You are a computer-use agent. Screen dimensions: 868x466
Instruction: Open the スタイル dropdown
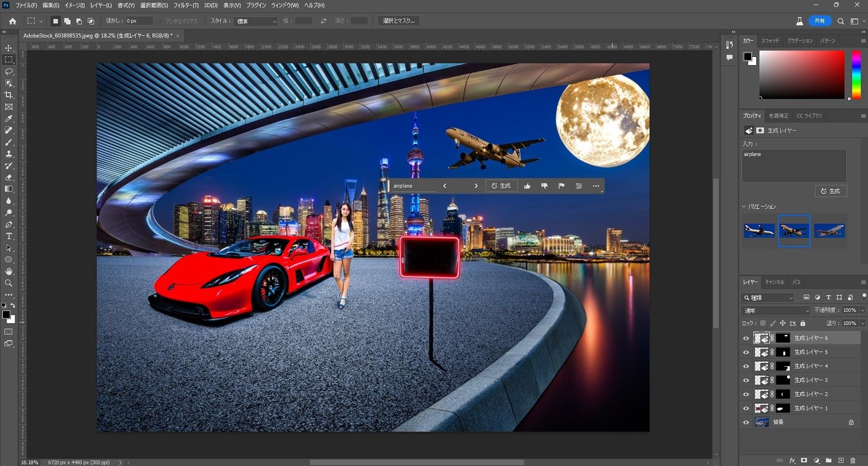(x=256, y=21)
